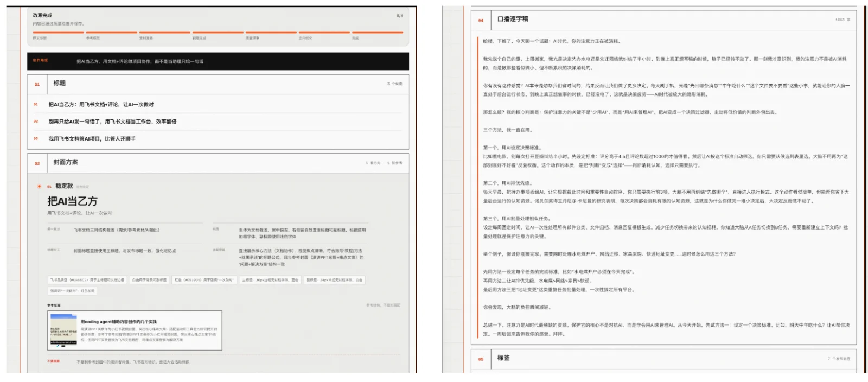This screenshot has width=868, height=382.
Task: Click the script line 第三个，用AI批量处理相似任务
Action: click(516, 219)
